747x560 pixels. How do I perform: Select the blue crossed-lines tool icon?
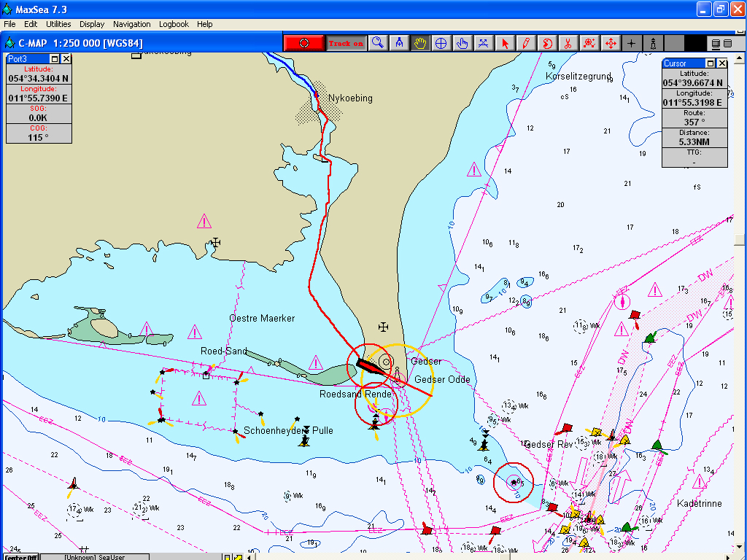[483, 43]
